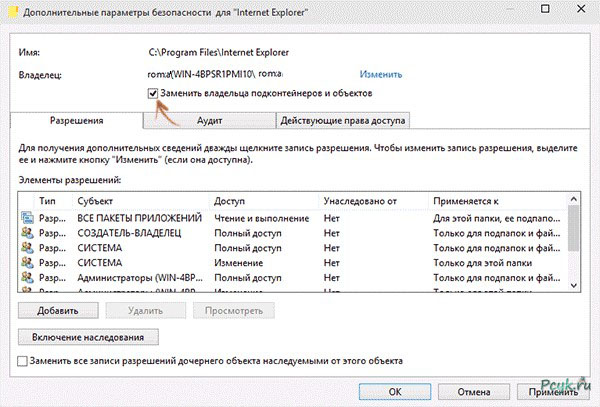Image resolution: width=600 pixels, height=407 pixels.
Task: Open the Аудит tab
Action: tap(209, 120)
